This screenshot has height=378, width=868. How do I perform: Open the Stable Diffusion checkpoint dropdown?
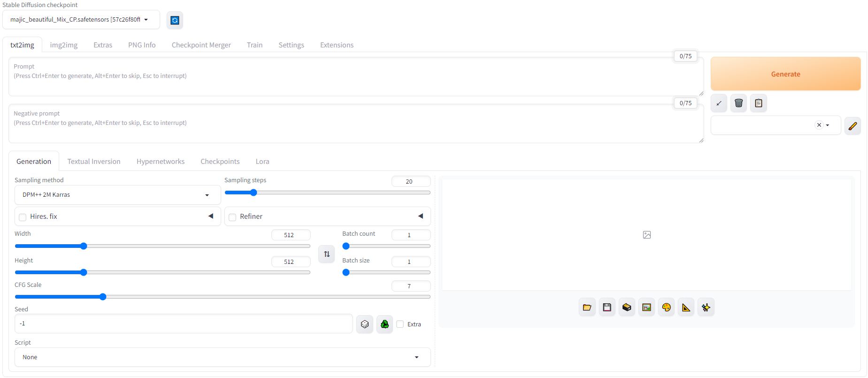click(x=81, y=20)
